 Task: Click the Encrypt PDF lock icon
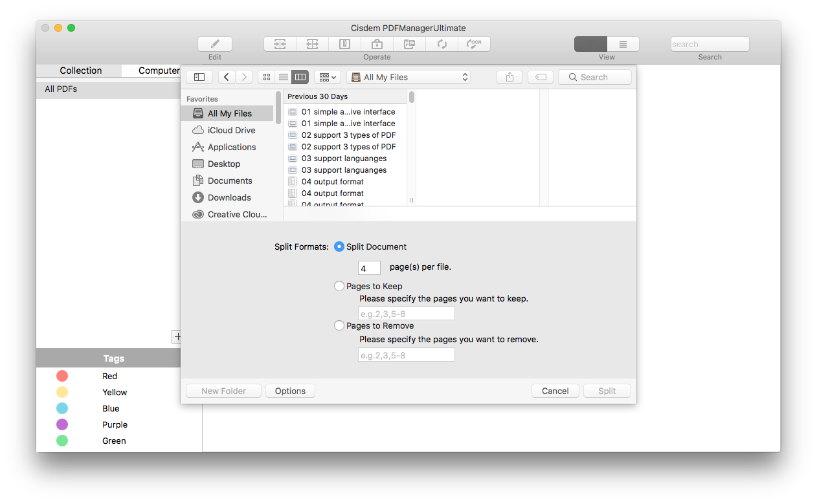coord(377,44)
